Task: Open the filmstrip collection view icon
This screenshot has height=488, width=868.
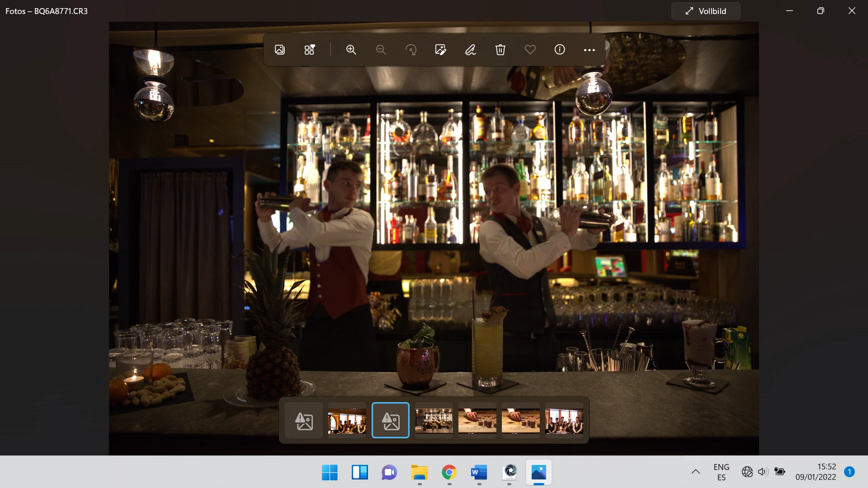Action: pyautogui.click(x=310, y=50)
